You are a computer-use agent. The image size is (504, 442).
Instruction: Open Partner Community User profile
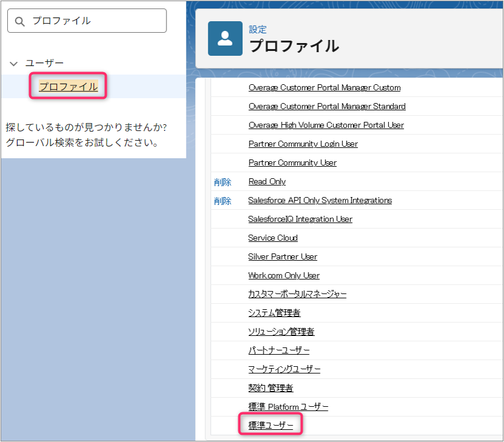[x=292, y=162]
